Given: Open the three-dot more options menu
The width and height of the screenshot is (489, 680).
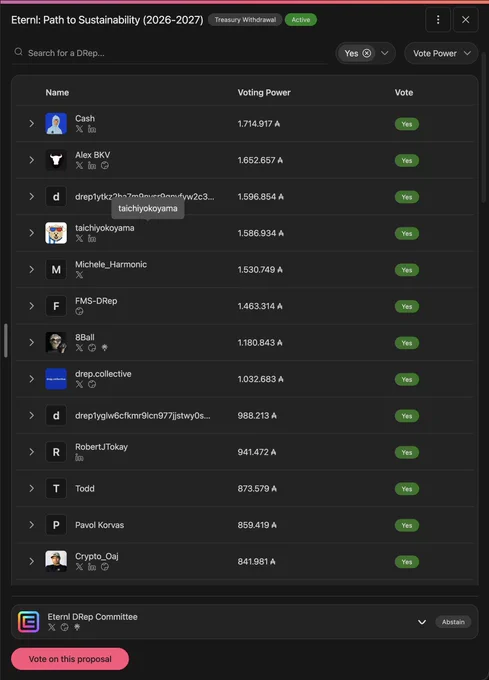Looking at the screenshot, I should click(x=438, y=20).
